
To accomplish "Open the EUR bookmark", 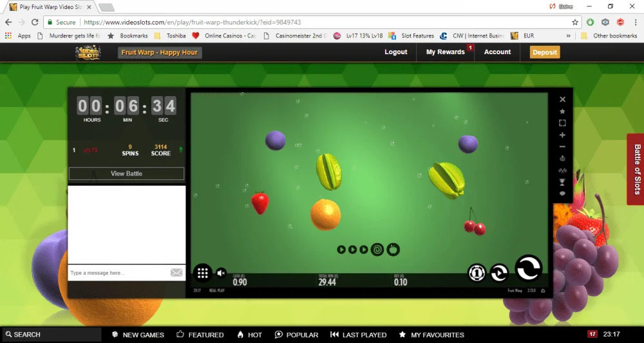I will click(x=522, y=35).
